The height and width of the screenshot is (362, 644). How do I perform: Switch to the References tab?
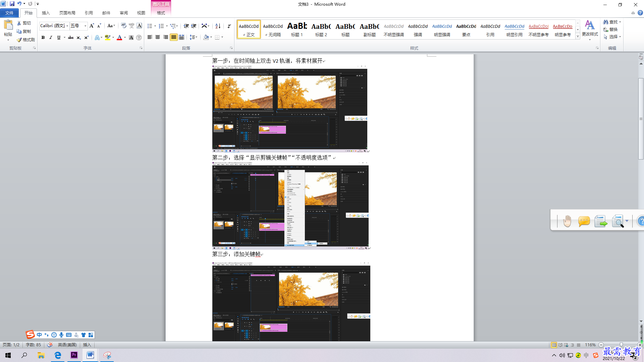click(x=89, y=13)
